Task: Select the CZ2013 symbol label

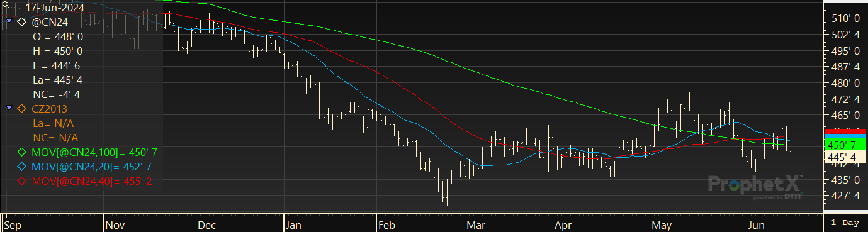Action: pyautogui.click(x=49, y=109)
